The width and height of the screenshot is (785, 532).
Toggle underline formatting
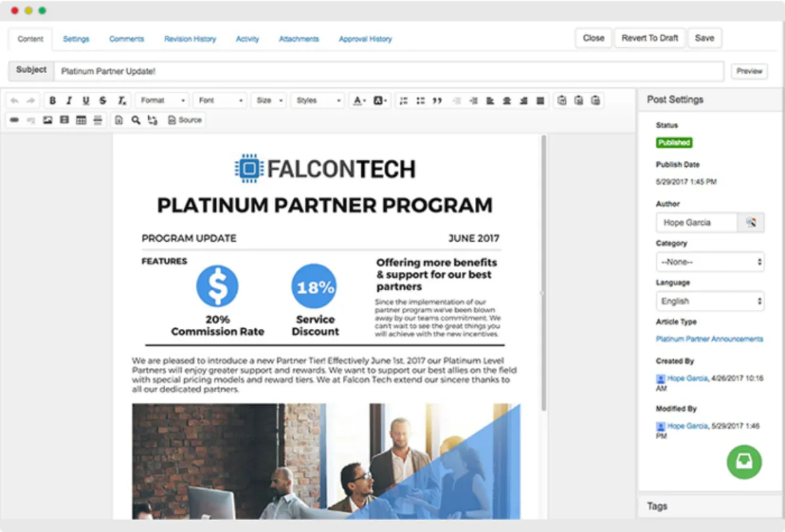pos(86,101)
